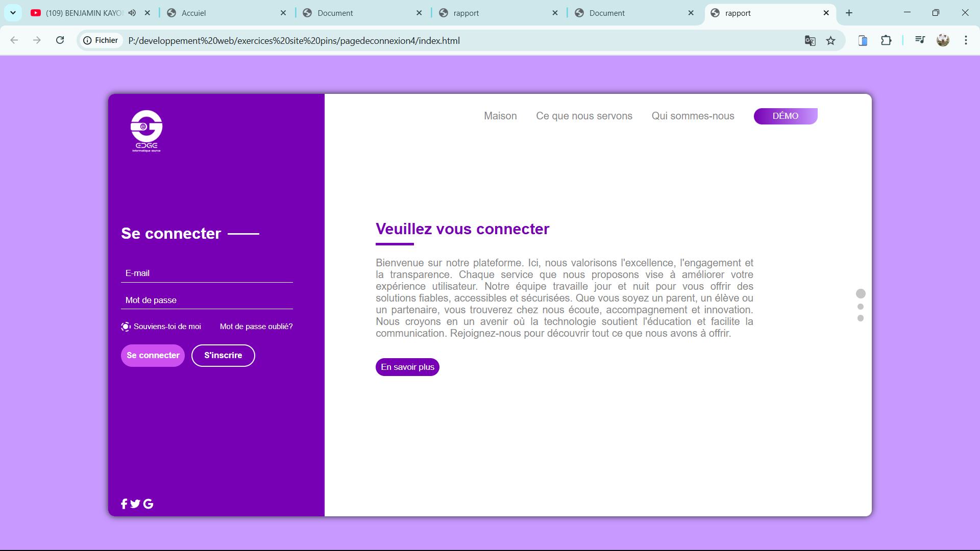Open the Twitter social icon
The image size is (980, 551).
click(135, 504)
